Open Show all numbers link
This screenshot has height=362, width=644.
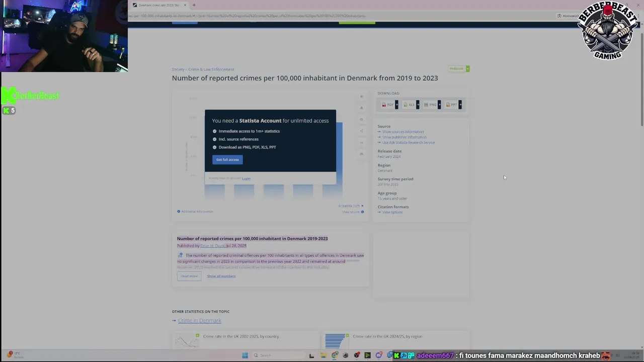coord(221,276)
